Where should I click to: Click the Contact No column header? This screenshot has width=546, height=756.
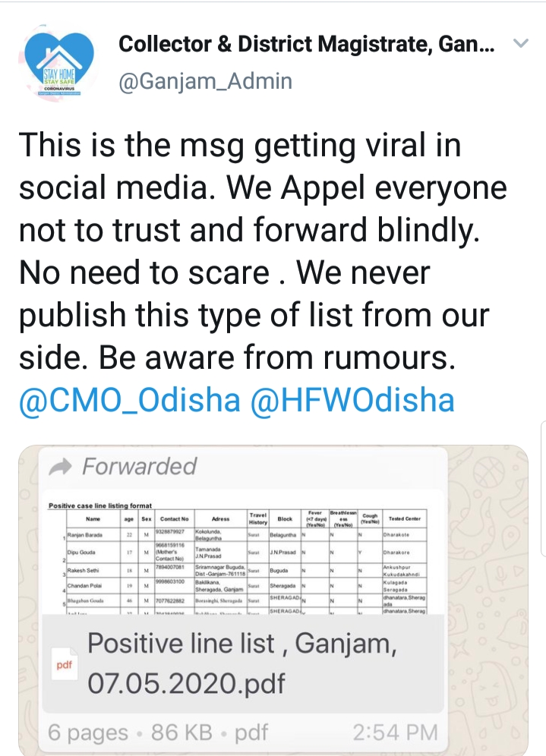tap(174, 518)
